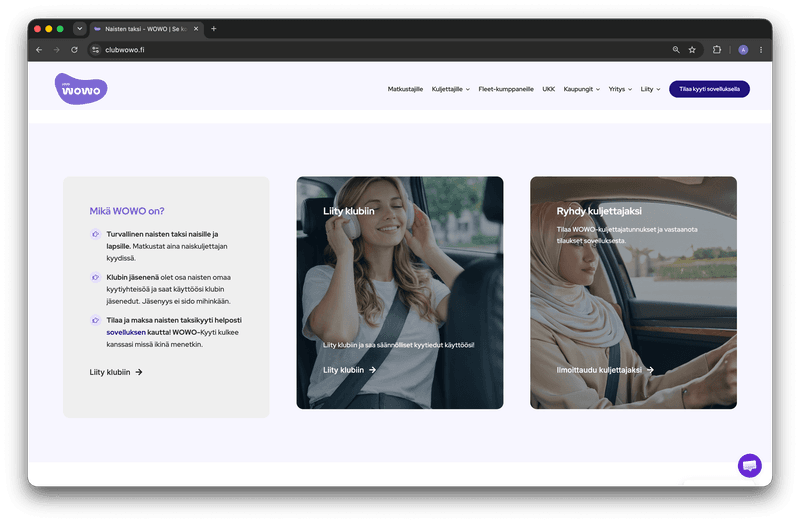Image resolution: width=800 pixels, height=523 pixels.
Task: Bookmark this page with star icon
Action: coord(692,50)
